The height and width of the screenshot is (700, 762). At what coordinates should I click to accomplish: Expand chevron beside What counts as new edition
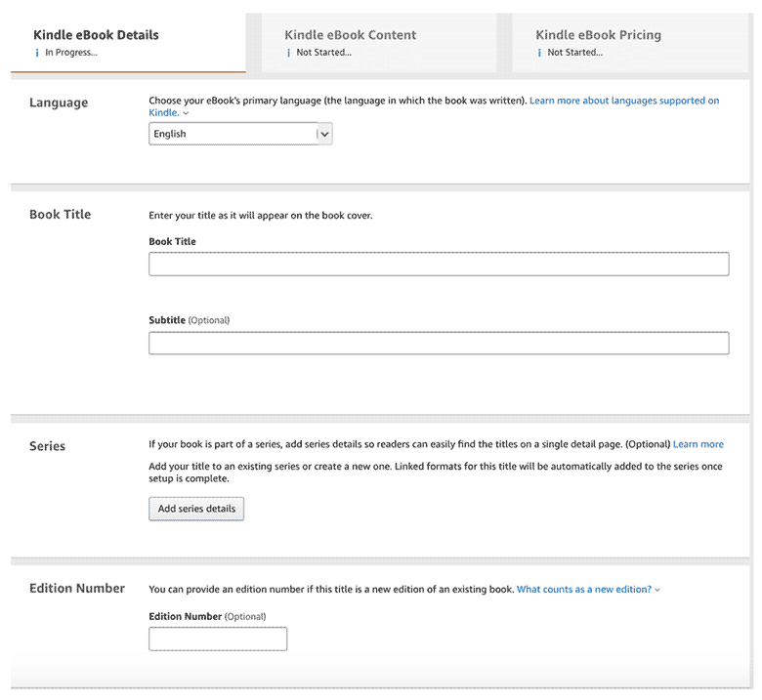[657, 590]
